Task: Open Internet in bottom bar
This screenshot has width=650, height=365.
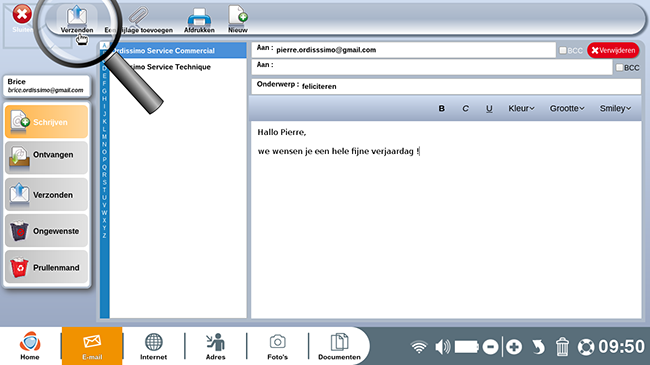Action: [153, 346]
